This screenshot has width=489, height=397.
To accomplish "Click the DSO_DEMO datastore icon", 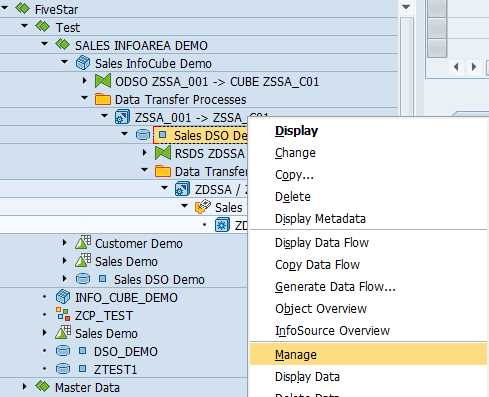I will 63,351.
